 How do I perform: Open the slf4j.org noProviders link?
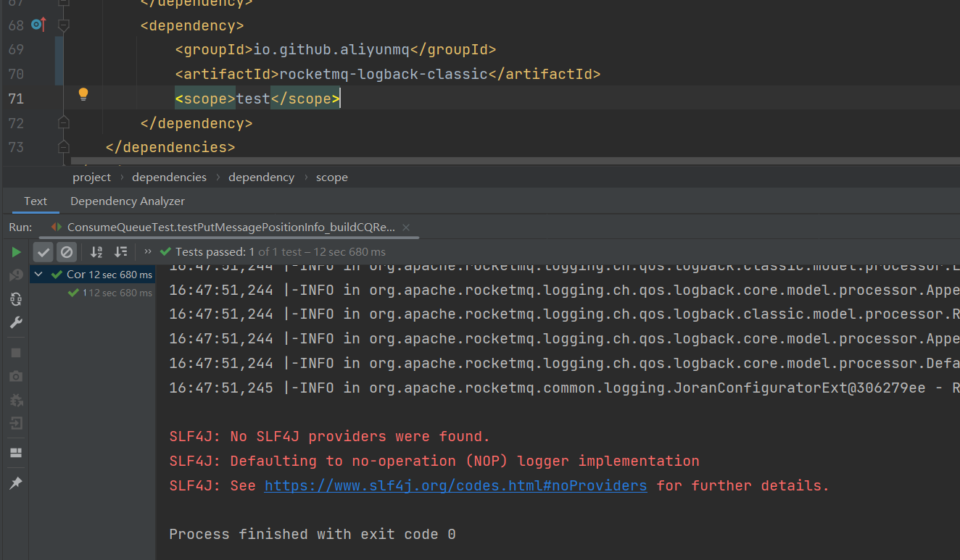[455, 485]
